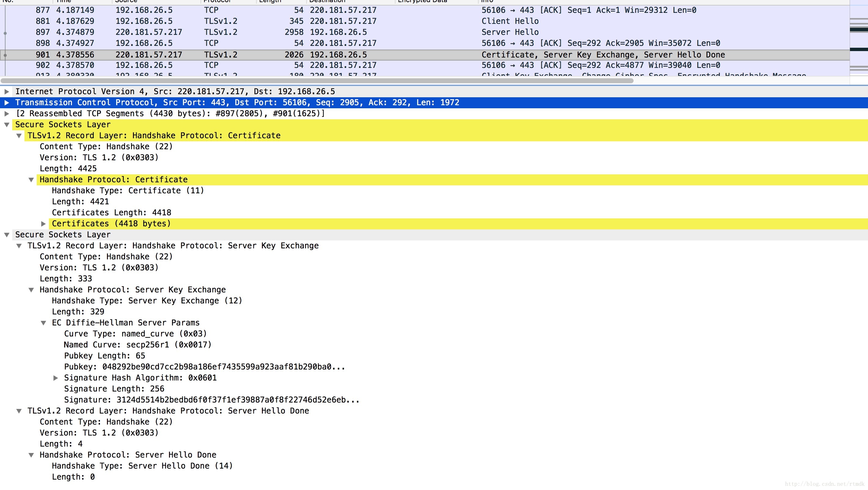
Task: Select Signature Length: 256 field
Action: point(114,389)
